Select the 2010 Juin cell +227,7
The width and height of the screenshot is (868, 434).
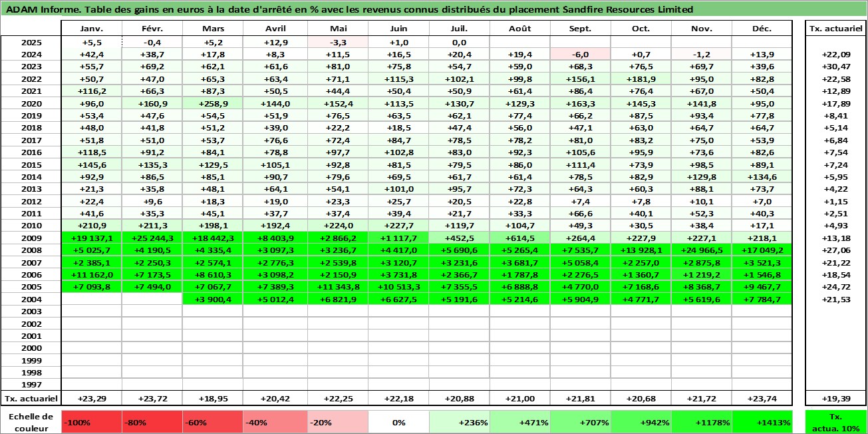click(398, 226)
